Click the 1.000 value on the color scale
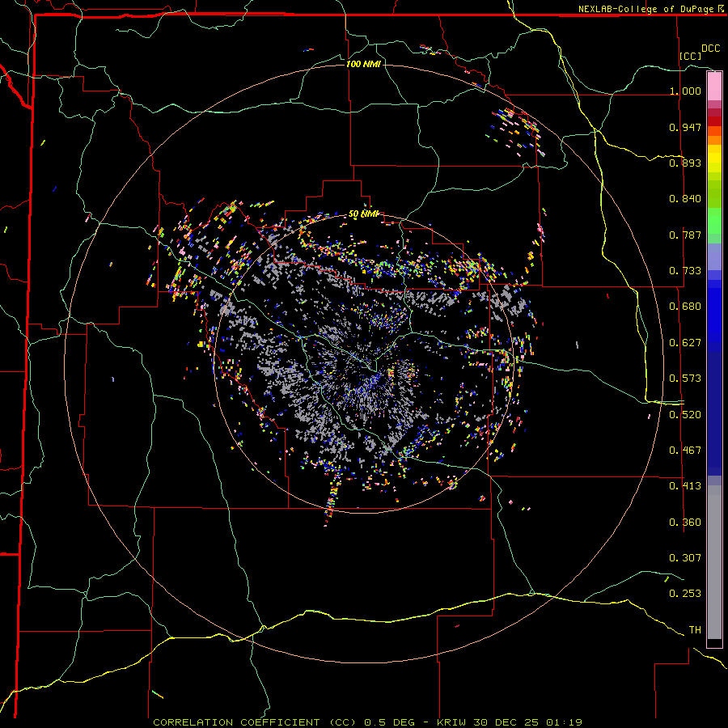 (x=685, y=91)
